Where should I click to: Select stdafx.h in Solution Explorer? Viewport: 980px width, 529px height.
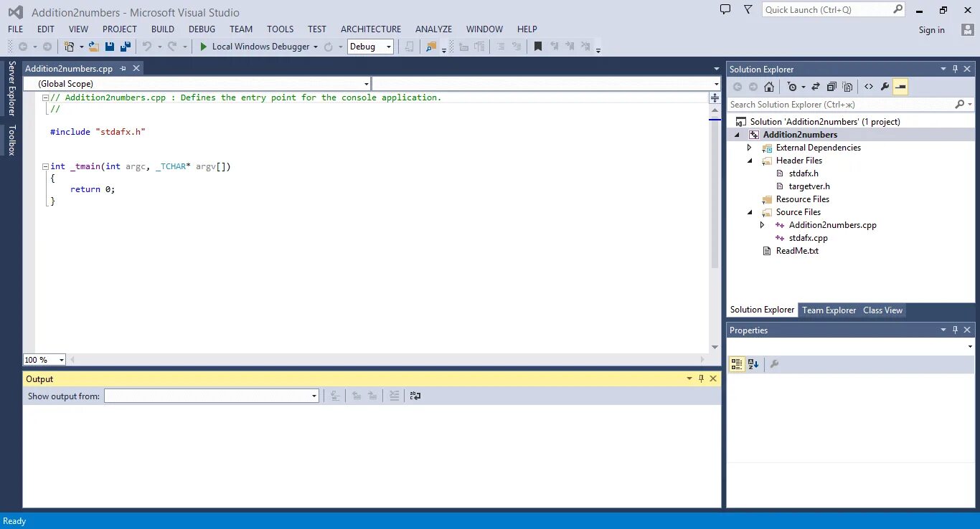(x=803, y=173)
